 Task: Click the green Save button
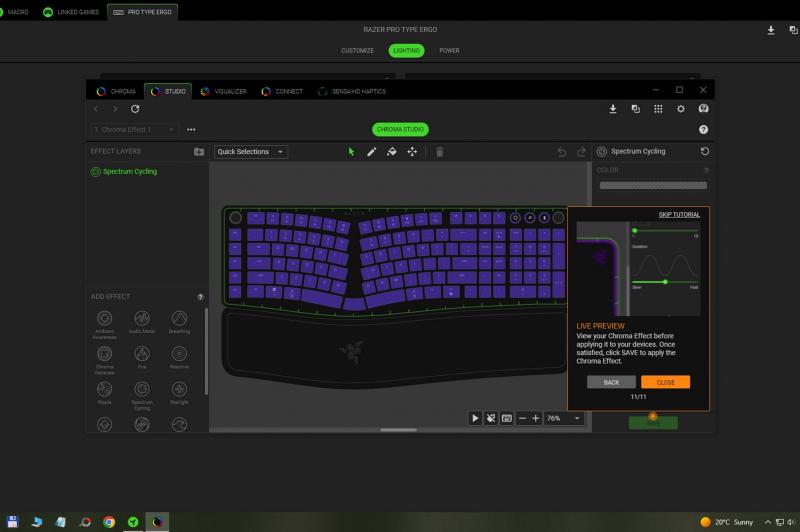[x=653, y=423]
